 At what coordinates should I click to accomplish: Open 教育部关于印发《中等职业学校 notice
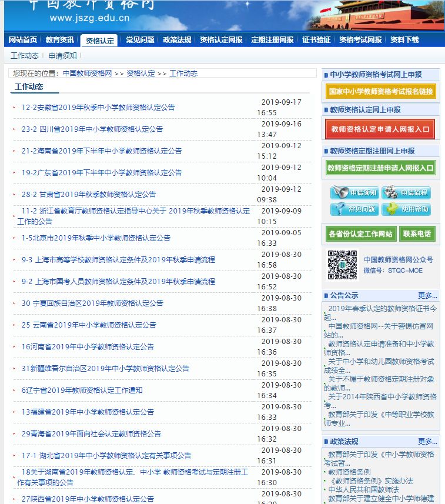[x=379, y=419]
